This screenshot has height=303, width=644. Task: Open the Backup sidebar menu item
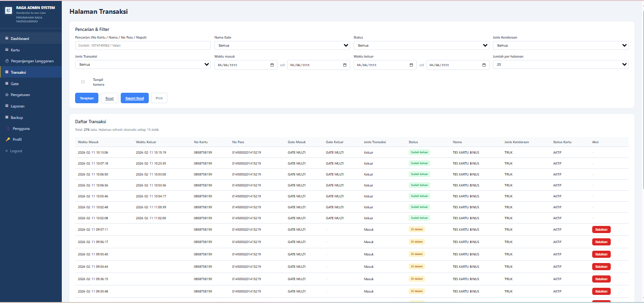tap(17, 117)
